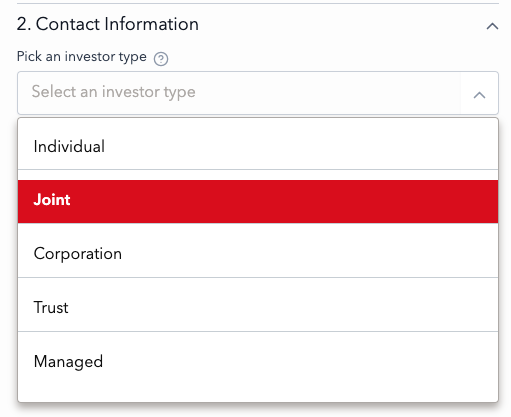Close the investor type dropdown using its chevron

click(479, 95)
